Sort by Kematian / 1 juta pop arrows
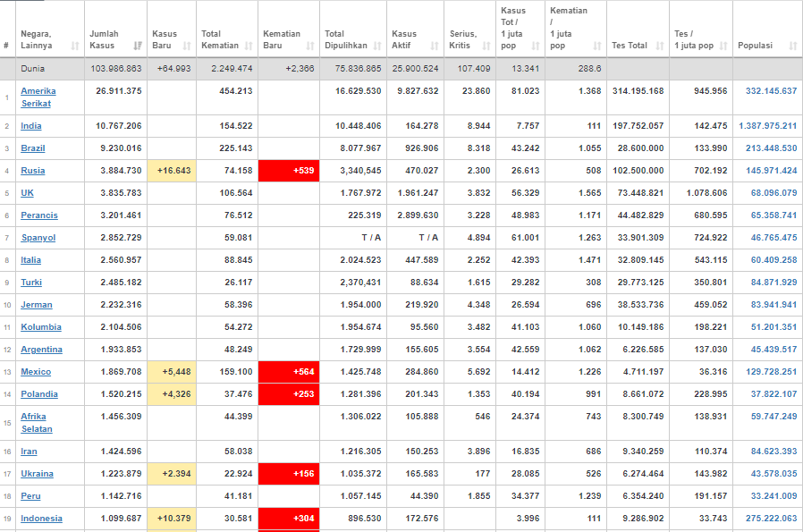 (x=597, y=46)
